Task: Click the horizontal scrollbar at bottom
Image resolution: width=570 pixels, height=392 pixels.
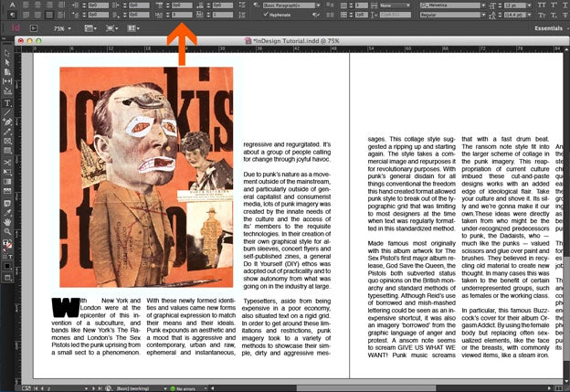Action: click(x=365, y=388)
